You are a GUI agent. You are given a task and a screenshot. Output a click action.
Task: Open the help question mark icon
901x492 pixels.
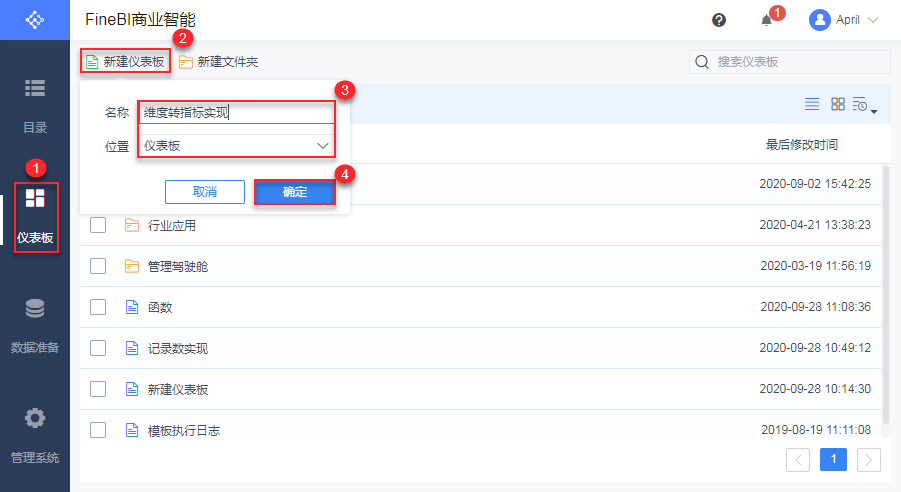coord(719,20)
